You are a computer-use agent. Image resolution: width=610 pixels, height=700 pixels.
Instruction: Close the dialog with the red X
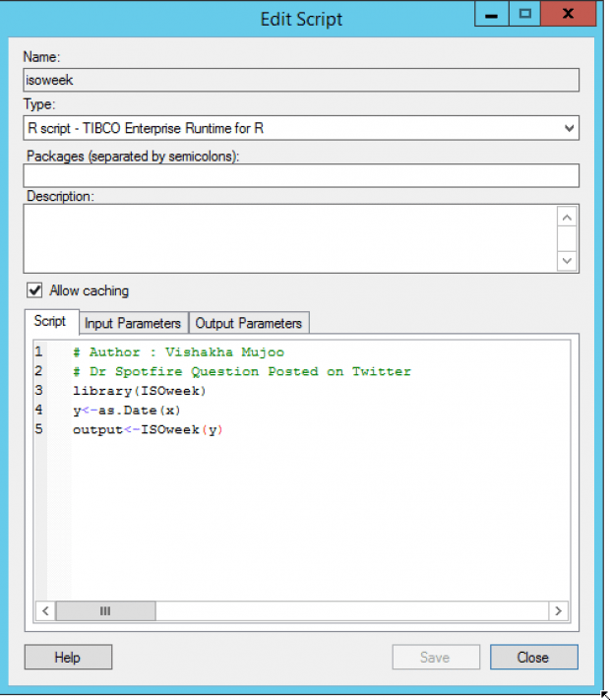point(568,15)
